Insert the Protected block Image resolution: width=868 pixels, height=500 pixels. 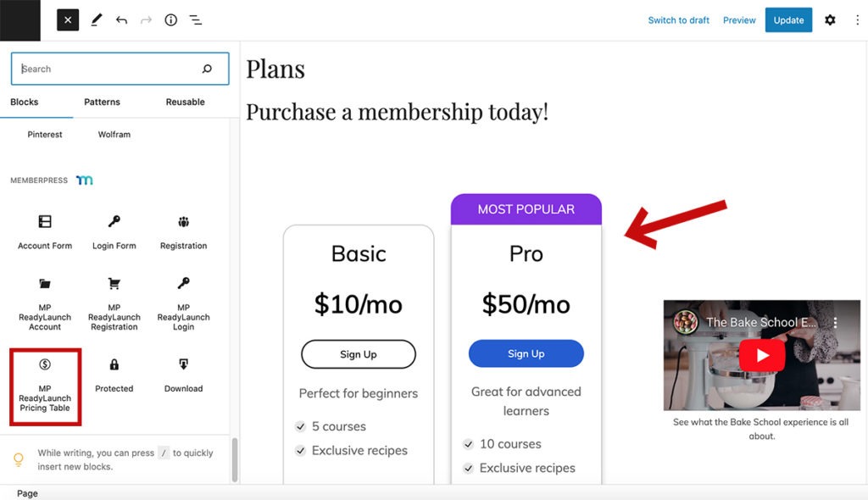(114, 374)
